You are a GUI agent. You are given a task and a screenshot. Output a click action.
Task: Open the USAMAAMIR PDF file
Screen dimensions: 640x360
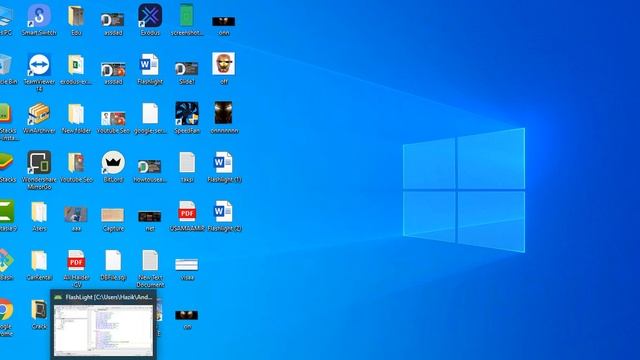187,211
